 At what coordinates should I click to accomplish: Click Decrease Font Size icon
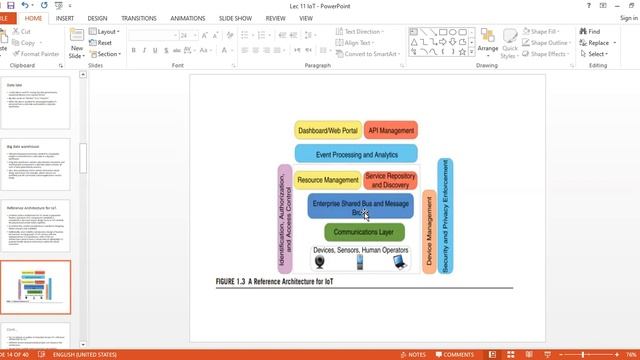[215, 36]
